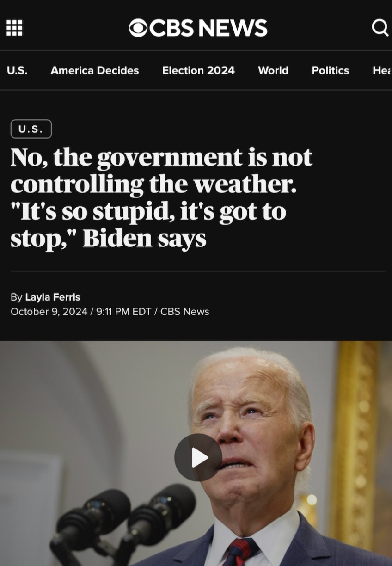The image size is (392, 566).
Task: Click the CBS News source in byline
Action: (185, 312)
